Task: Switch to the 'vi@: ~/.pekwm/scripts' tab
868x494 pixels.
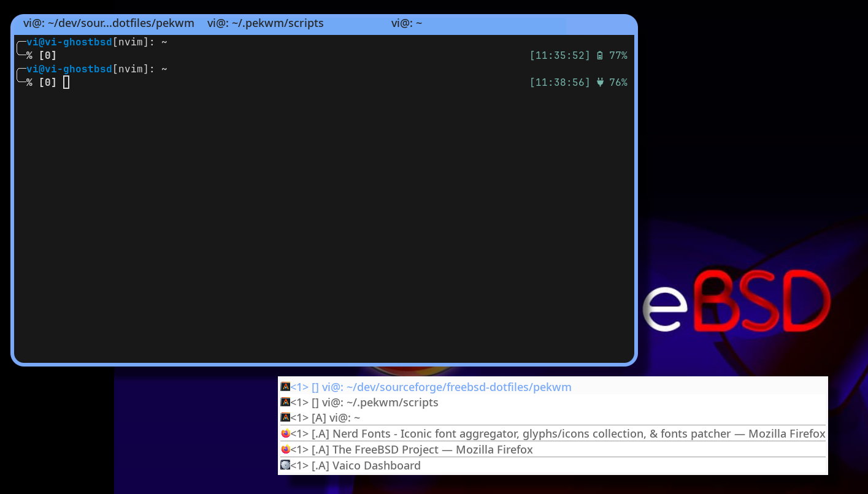Action: pyautogui.click(x=265, y=24)
